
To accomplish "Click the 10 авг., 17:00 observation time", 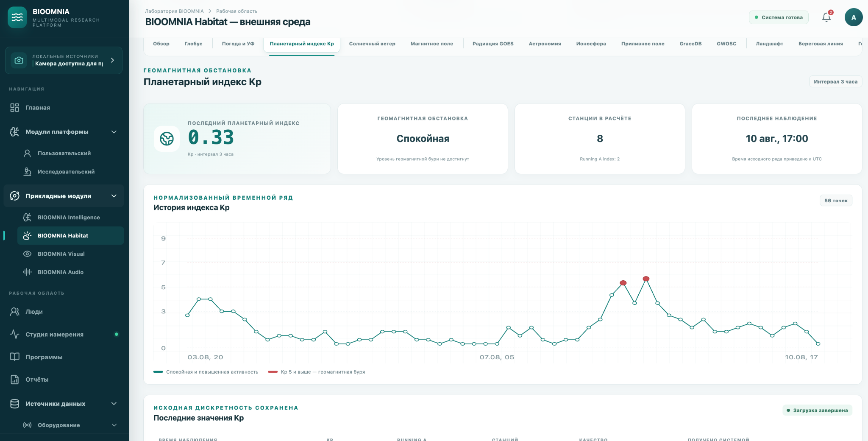I will click(777, 139).
